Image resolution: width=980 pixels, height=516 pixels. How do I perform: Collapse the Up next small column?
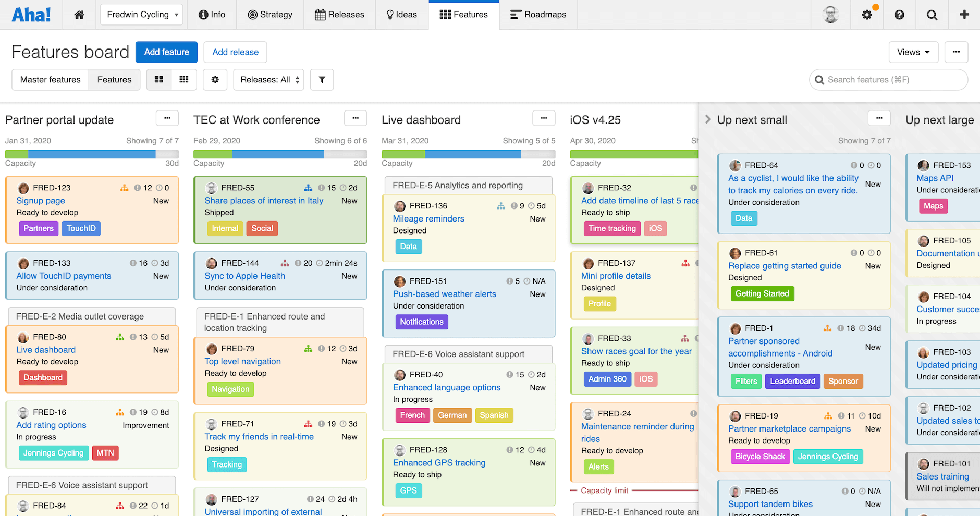pos(708,119)
